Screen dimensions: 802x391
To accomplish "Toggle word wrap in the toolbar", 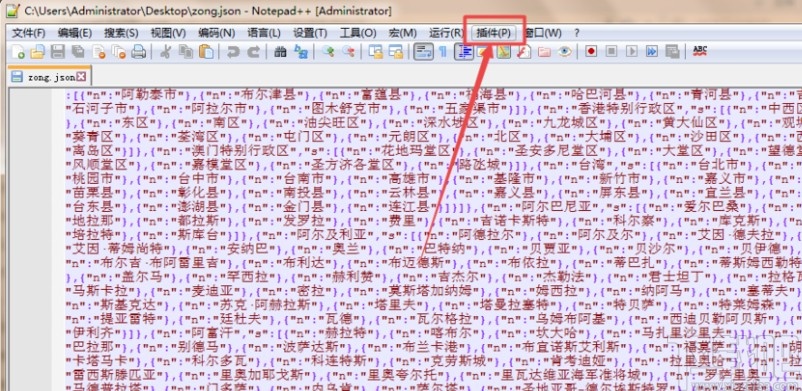I will pos(424,52).
